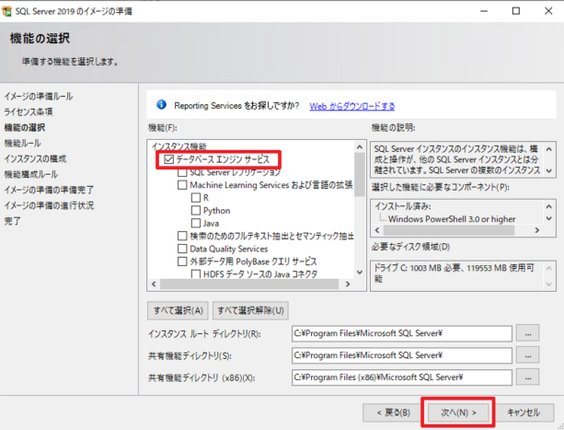The image size is (564, 430).
Task: Click すべて選択(A) button
Action: coord(178,311)
